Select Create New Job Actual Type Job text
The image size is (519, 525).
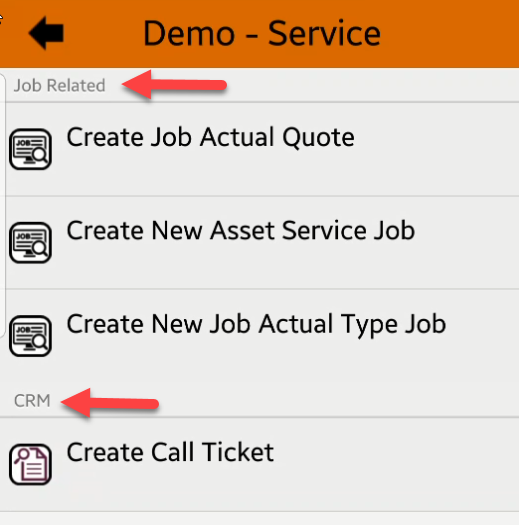pos(256,324)
